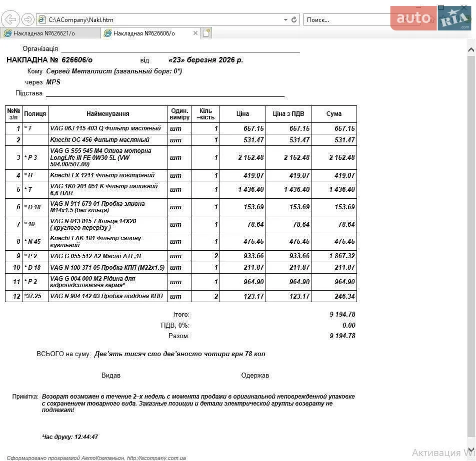This screenshot has width=476, height=461.
Task: Click item Knecht LX 1211 Фільтр повітряний
Action: [x=102, y=175]
